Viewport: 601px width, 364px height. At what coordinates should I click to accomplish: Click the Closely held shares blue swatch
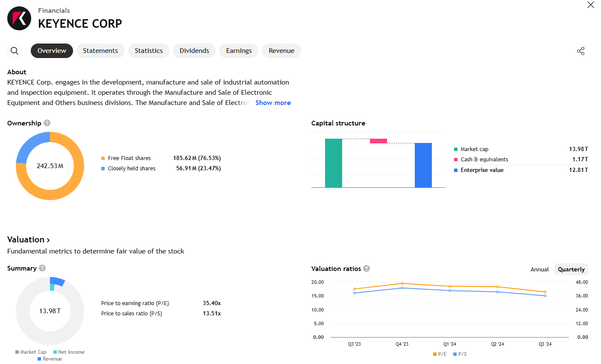pos(103,169)
